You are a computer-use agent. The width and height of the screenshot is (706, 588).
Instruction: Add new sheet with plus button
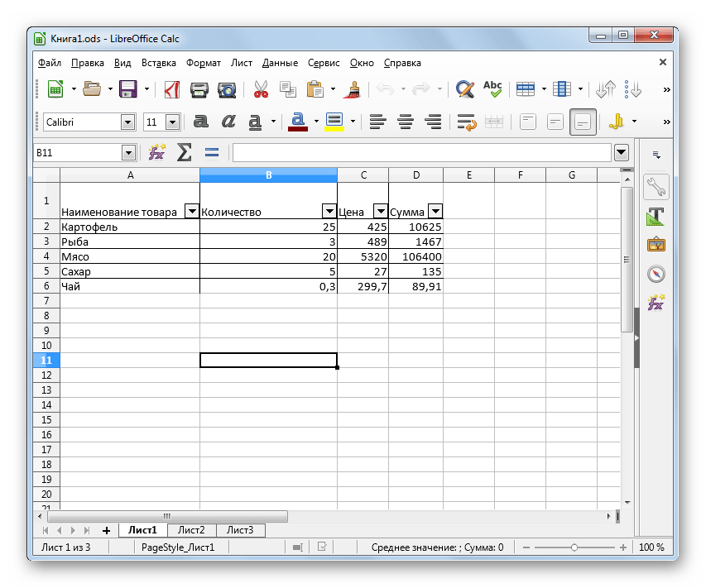coord(106,530)
